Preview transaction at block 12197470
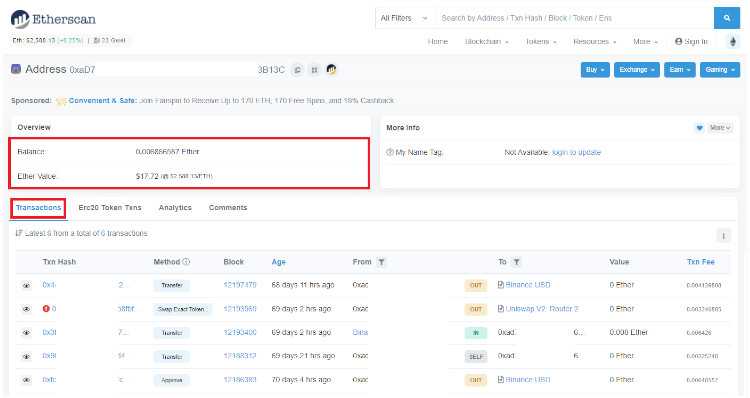The height and width of the screenshot is (398, 750). 26,286
